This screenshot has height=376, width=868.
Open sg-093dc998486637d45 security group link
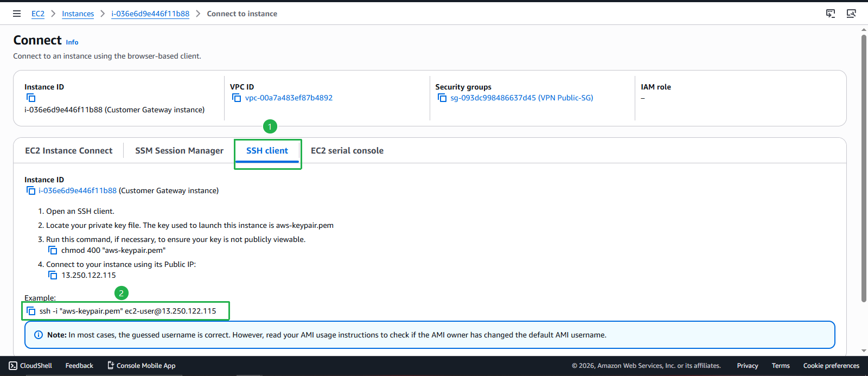(x=522, y=98)
